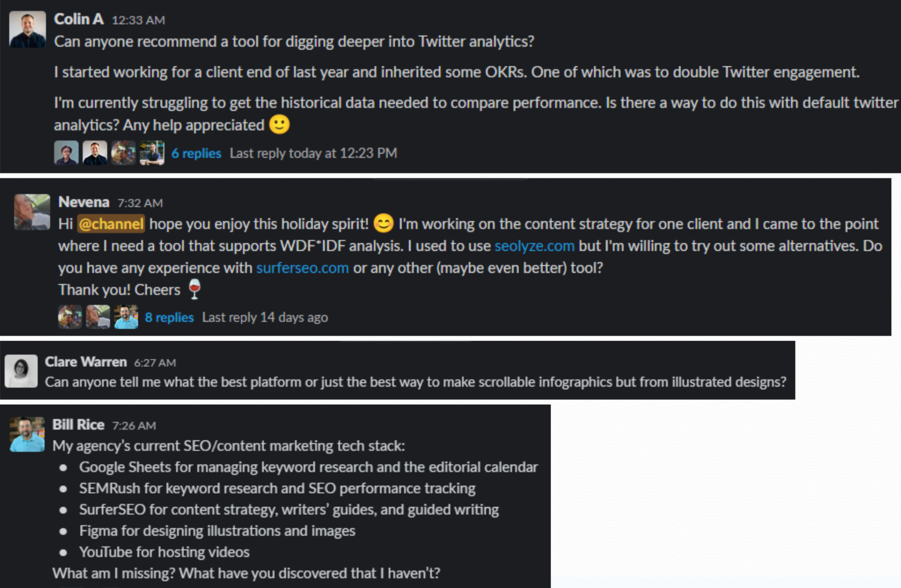Click Bill Rice's large avatar beside tech stack post
The width and height of the screenshot is (901, 588).
coord(27,434)
